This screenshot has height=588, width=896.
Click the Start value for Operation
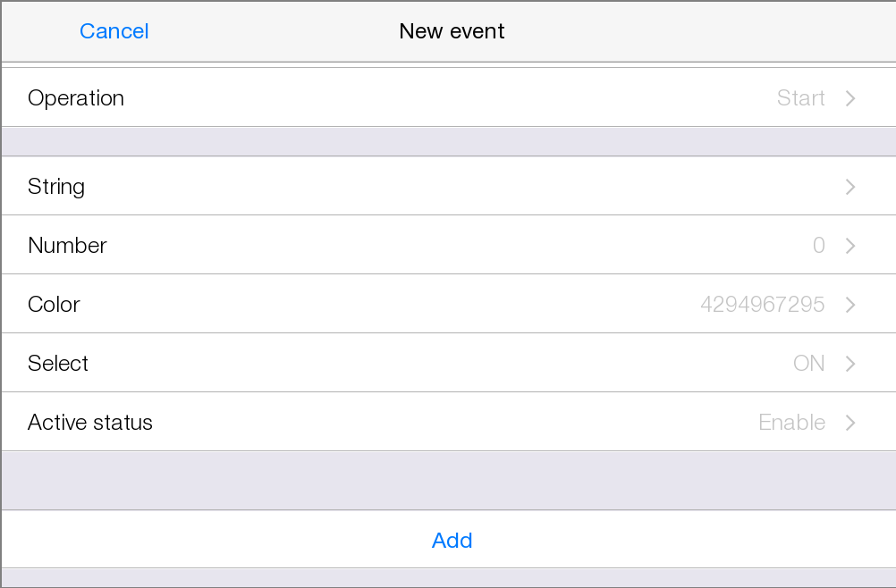pos(800,98)
